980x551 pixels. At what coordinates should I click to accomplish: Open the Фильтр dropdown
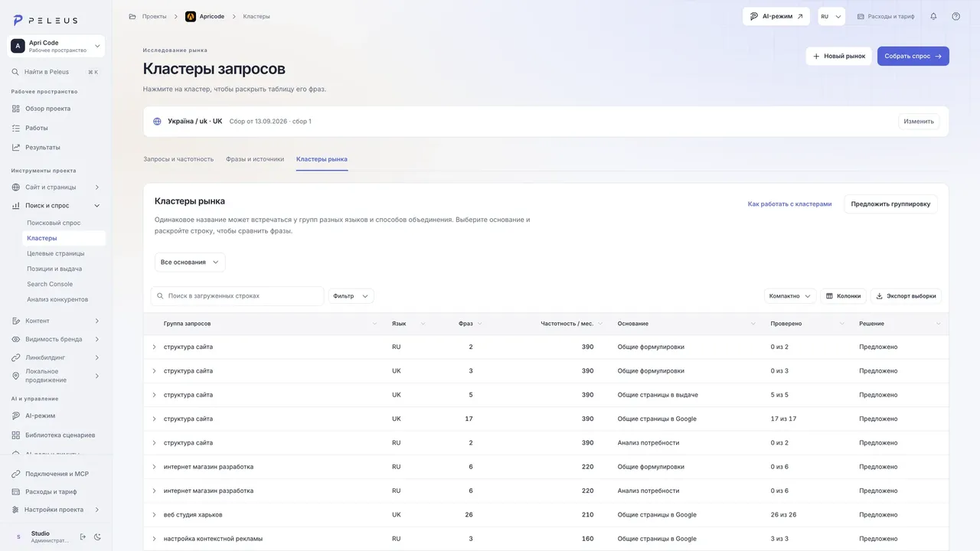pos(351,295)
